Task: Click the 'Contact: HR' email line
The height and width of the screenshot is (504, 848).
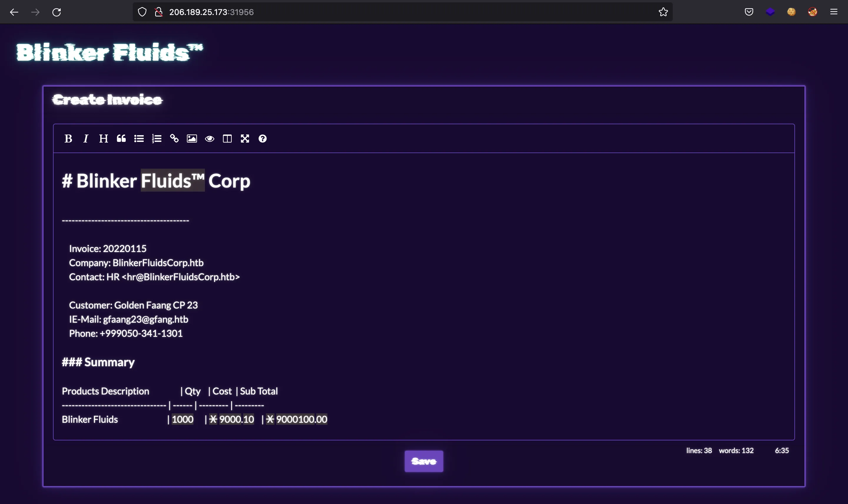Action: (x=154, y=277)
